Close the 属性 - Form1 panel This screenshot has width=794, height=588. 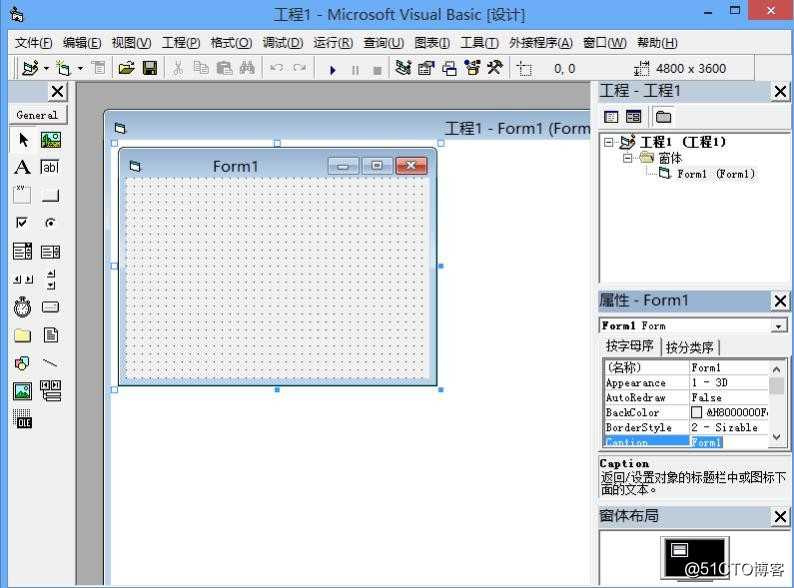click(x=780, y=301)
